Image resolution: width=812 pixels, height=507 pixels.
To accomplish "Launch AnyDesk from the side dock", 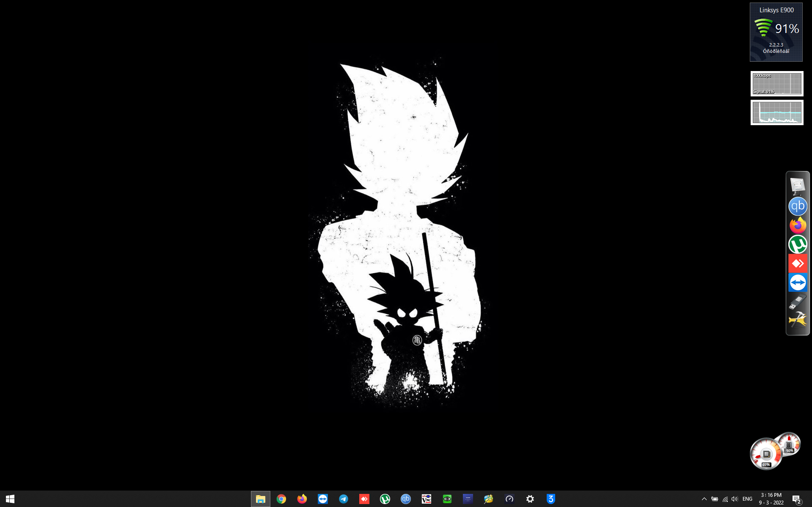I will [798, 263].
